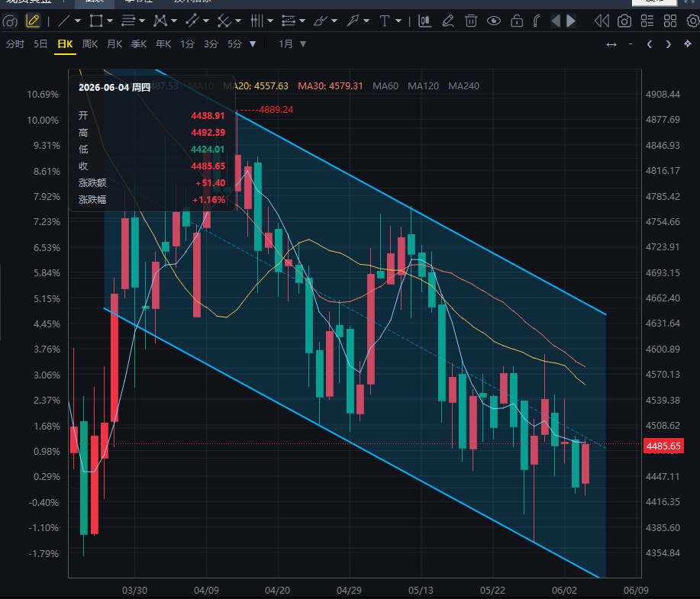Screen dimensions: 700x599
Task: Toggle the MA120 moving average label
Action: pyautogui.click(x=423, y=86)
